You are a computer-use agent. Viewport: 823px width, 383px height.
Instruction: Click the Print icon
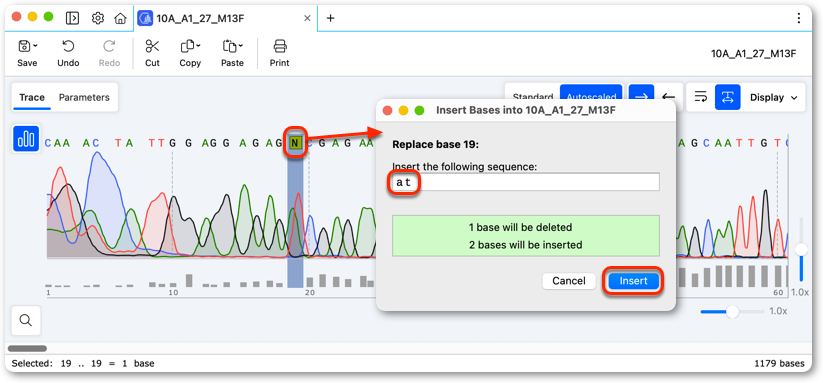[x=280, y=47]
